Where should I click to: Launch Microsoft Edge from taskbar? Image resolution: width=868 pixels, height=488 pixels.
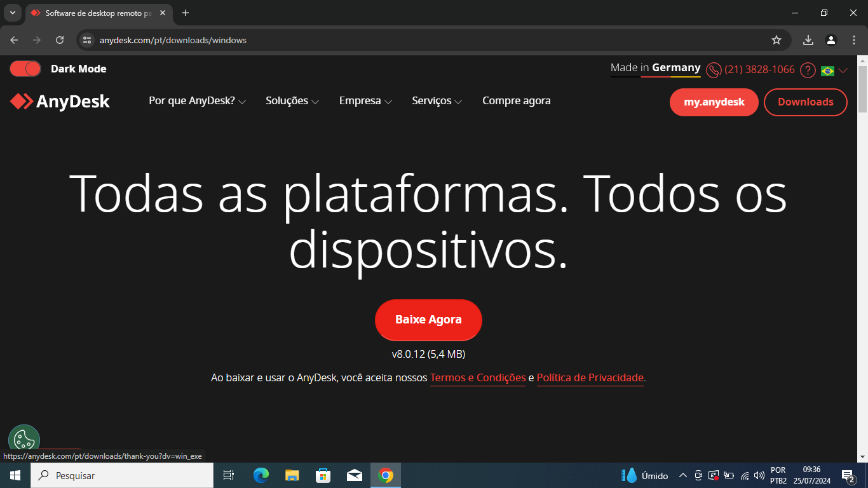click(261, 475)
